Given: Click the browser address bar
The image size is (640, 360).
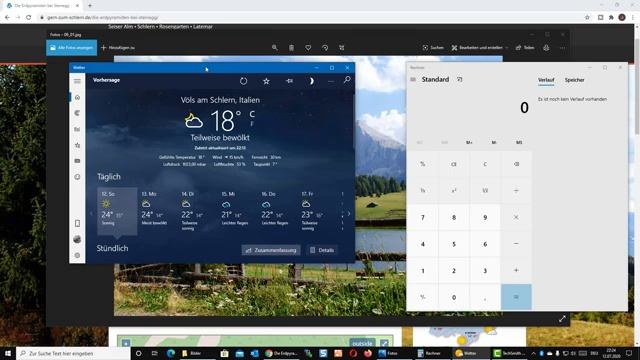Looking at the screenshot, I should 310,18.
